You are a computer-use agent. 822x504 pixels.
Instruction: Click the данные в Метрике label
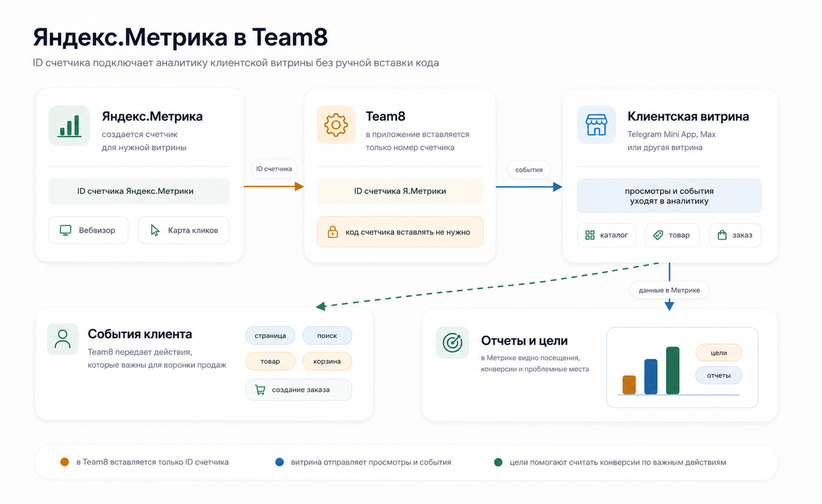tap(670, 290)
